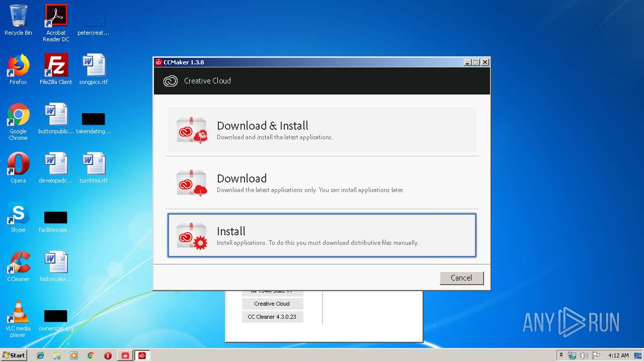Click the Download & Install package icon

tap(192, 130)
